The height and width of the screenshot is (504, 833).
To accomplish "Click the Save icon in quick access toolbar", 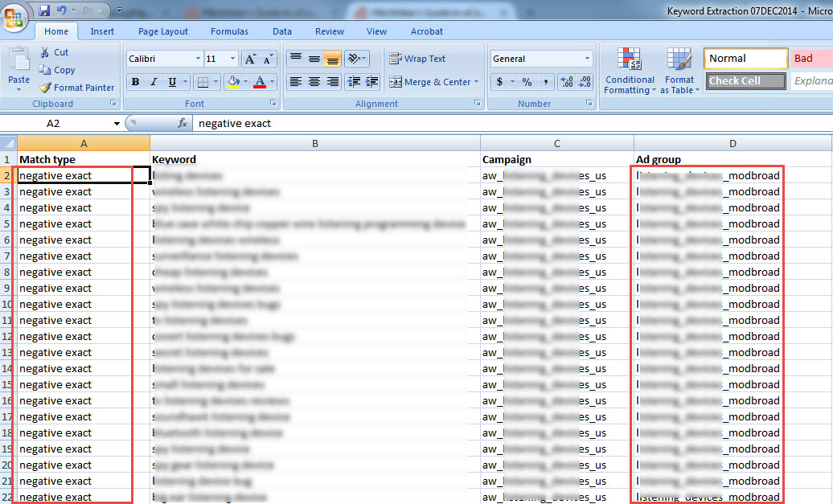I will pos(44,11).
